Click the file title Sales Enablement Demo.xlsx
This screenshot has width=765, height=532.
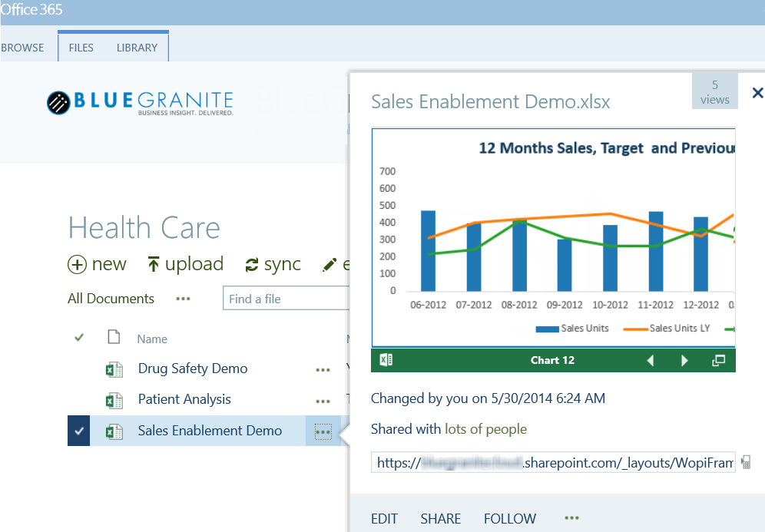coord(490,102)
